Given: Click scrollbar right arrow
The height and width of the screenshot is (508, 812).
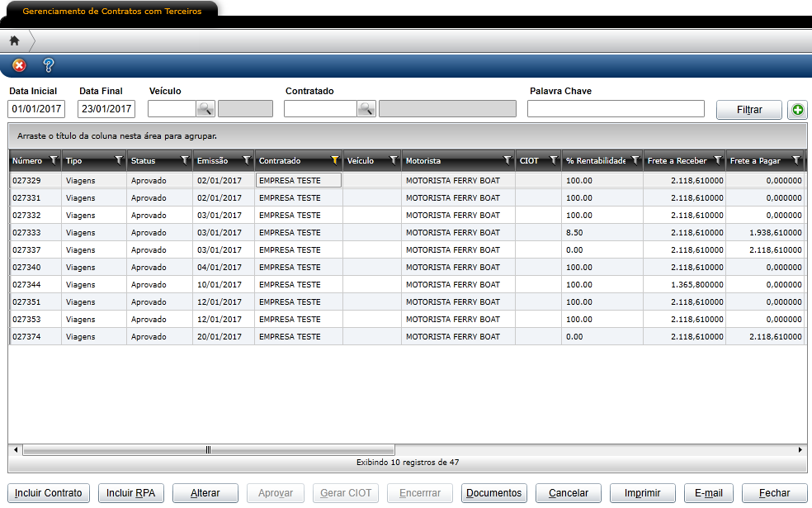Looking at the screenshot, I should 800,450.
